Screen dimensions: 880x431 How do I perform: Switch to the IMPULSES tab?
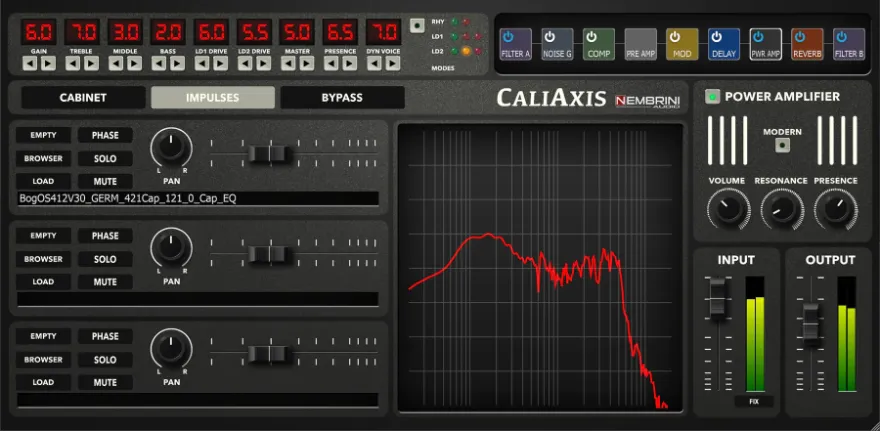click(213, 98)
